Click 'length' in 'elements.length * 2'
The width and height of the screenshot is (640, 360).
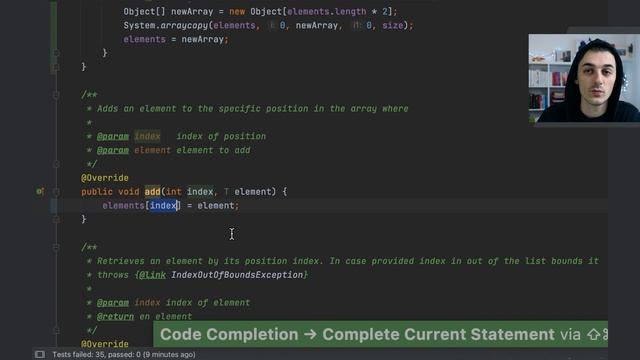point(351,11)
